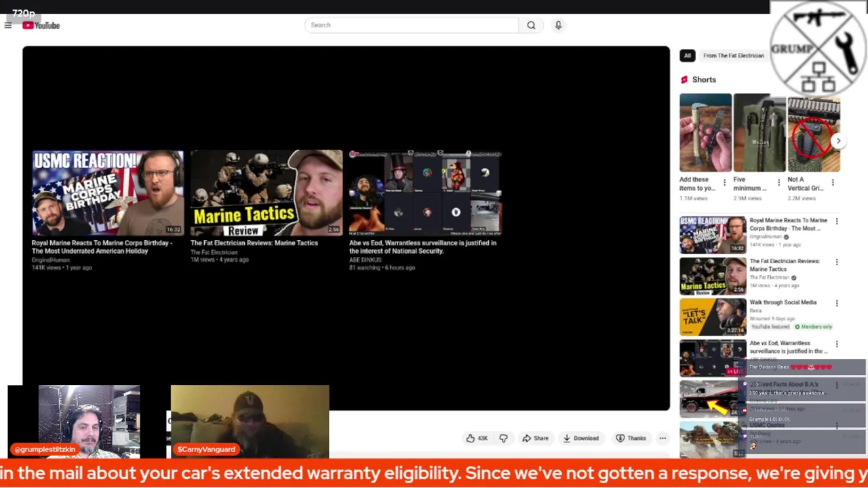
Task: Click 'The Fat Electrician' channel name on end-screen
Action: point(214,251)
